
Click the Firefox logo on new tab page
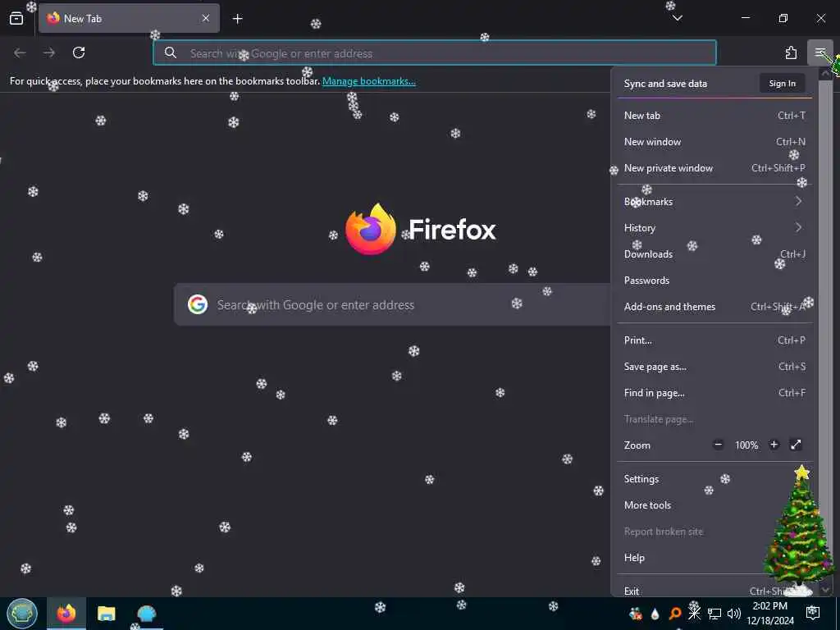(371, 229)
